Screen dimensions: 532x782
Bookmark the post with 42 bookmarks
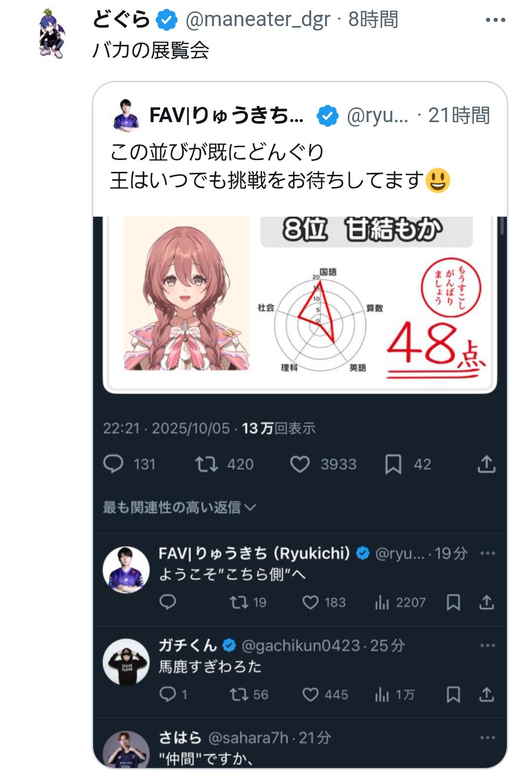click(393, 464)
